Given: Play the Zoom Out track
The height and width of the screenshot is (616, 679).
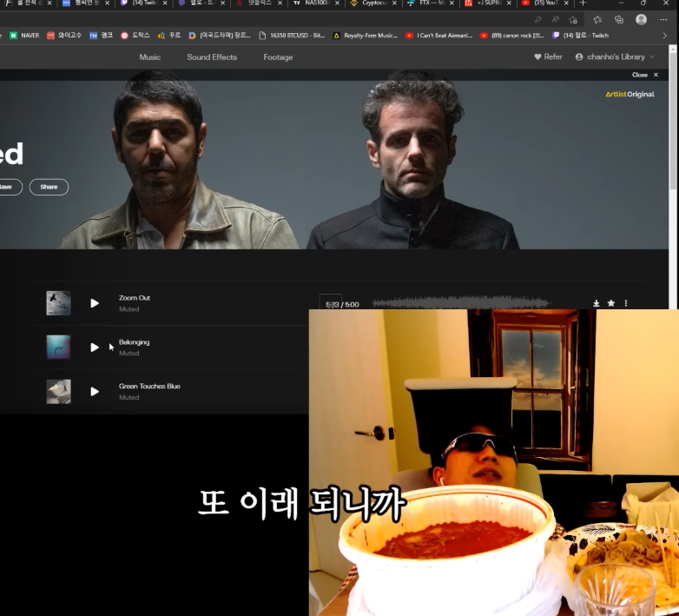Looking at the screenshot, I should tap(95, 303).
